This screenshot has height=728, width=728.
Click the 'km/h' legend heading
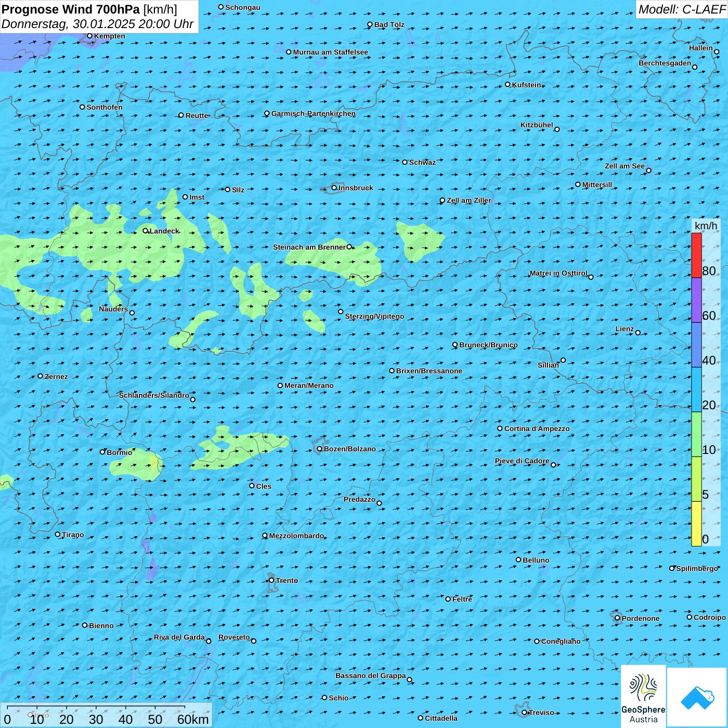coord(706,226)
